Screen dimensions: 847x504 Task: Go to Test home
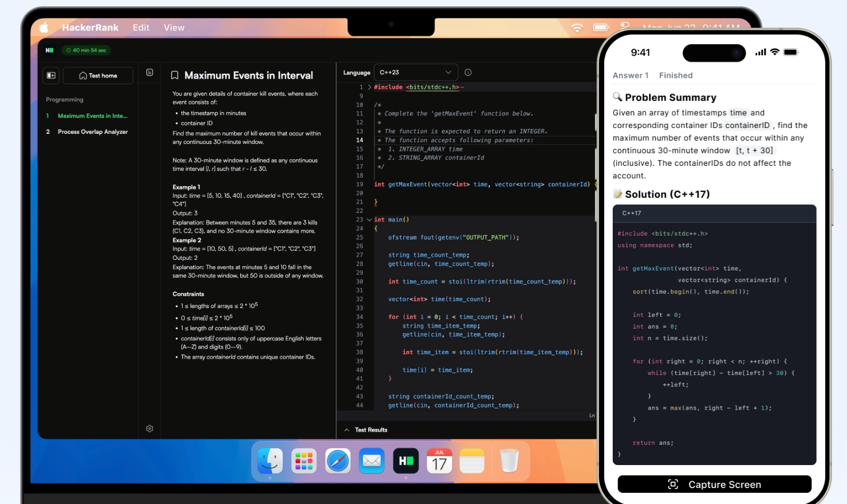point(98,76)
